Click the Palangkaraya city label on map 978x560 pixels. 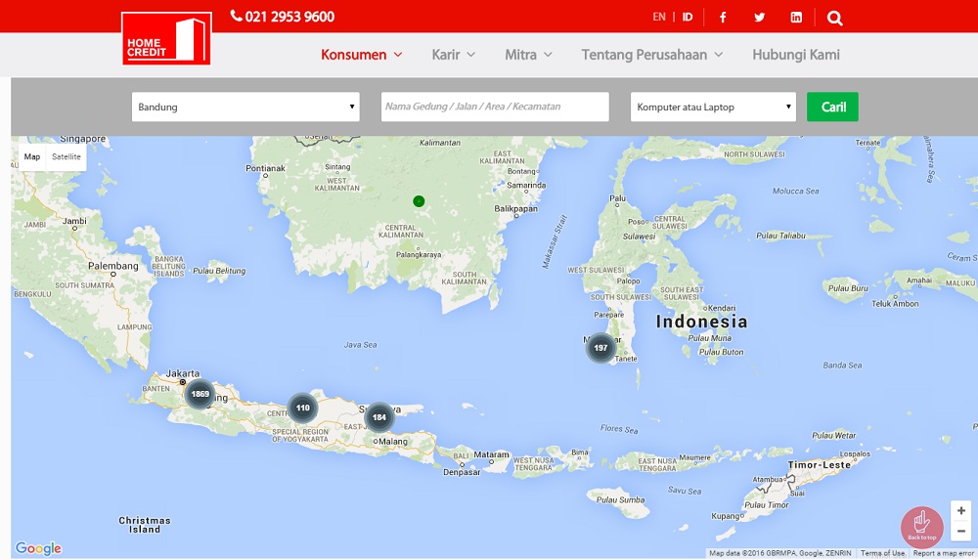click(418, 254)
